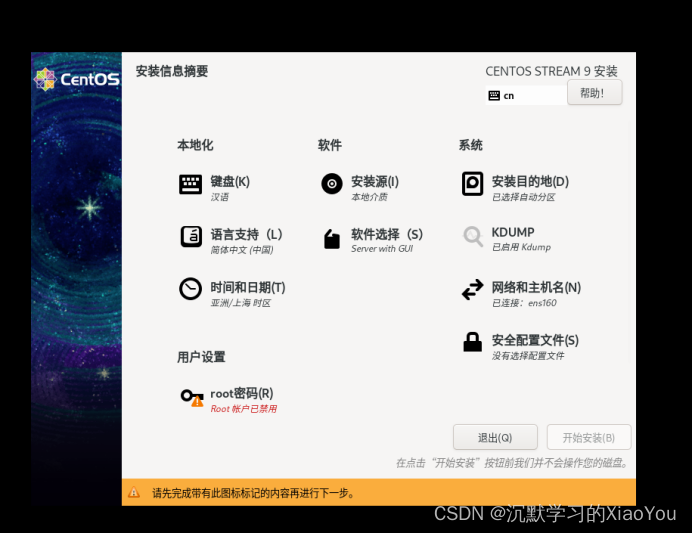Click the 用户设置 section heading
Screen dimensions: 692x533
(201, 357)
